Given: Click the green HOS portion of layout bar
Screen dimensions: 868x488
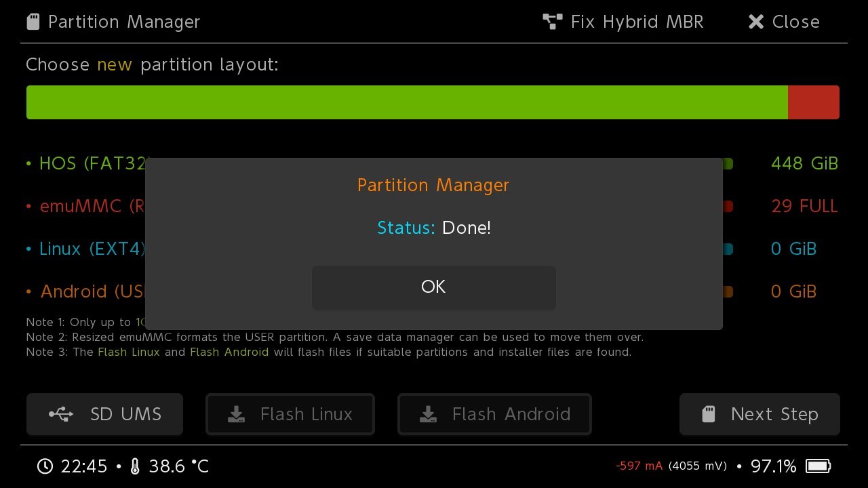Looking at the screenshot, I should 407,102.
